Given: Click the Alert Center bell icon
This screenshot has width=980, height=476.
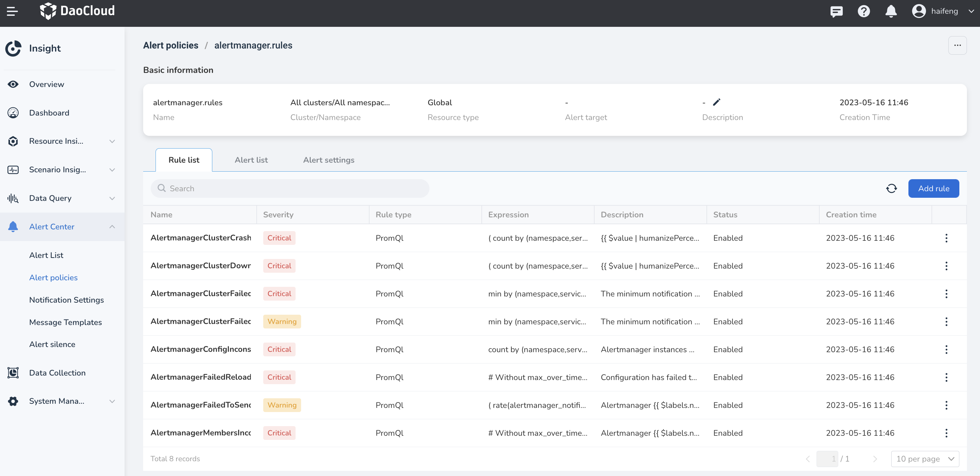Looking at the screenshot, I should [13, 227].
